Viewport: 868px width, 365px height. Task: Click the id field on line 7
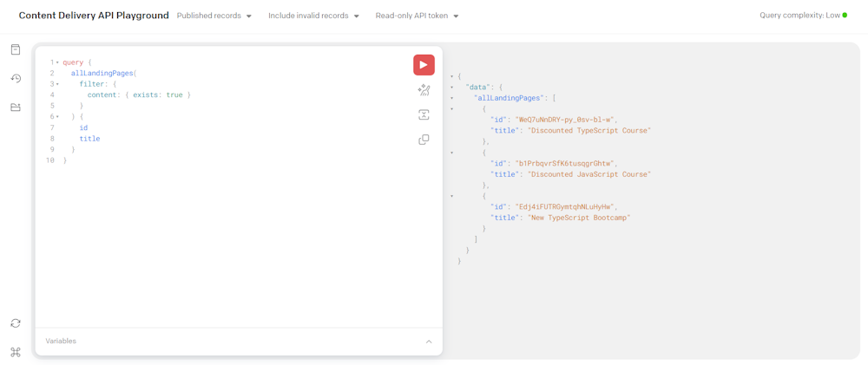click(x=83, y=127)
